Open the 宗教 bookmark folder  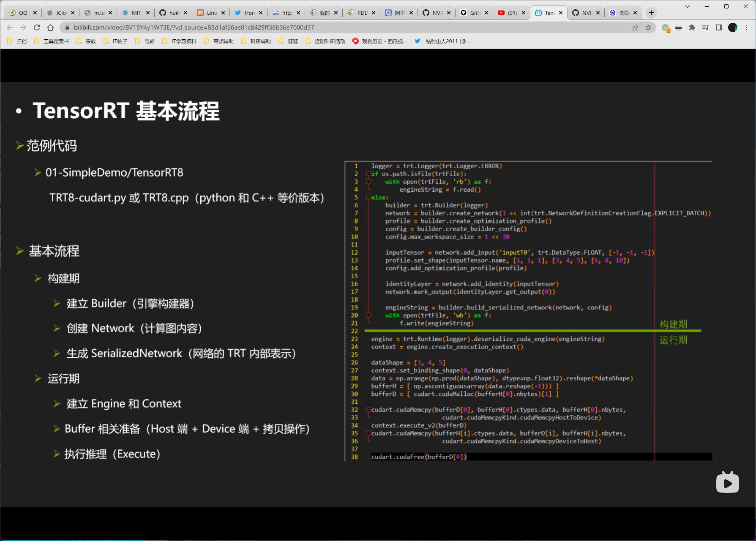86,41
